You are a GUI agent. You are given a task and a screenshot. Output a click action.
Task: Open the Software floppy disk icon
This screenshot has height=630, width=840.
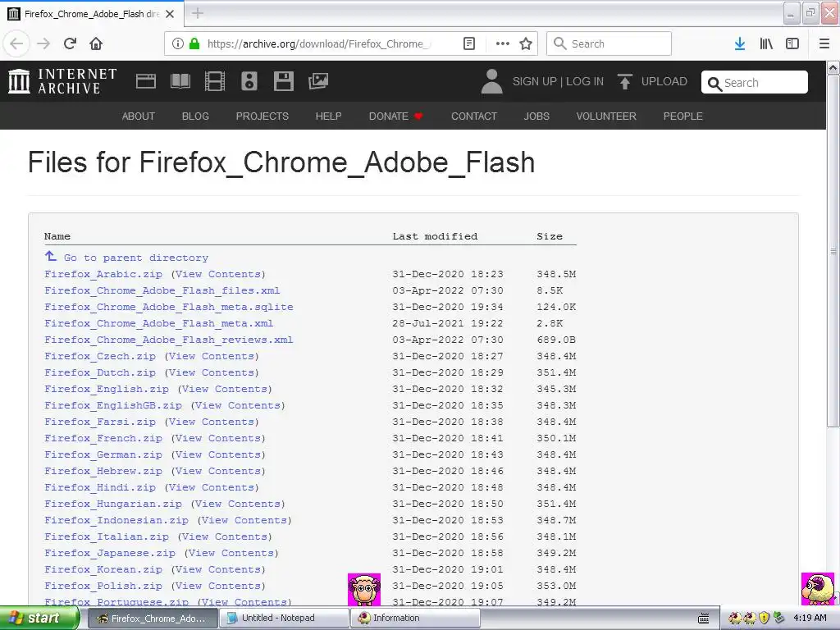[x=283, y=81]
